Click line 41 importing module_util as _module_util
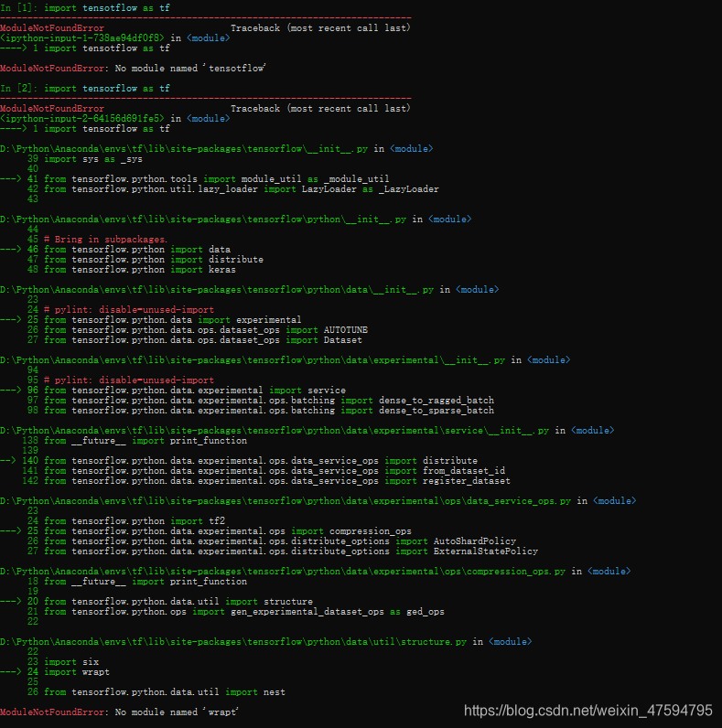The height and width of the screenshot is (728, 722). (195, 178)
